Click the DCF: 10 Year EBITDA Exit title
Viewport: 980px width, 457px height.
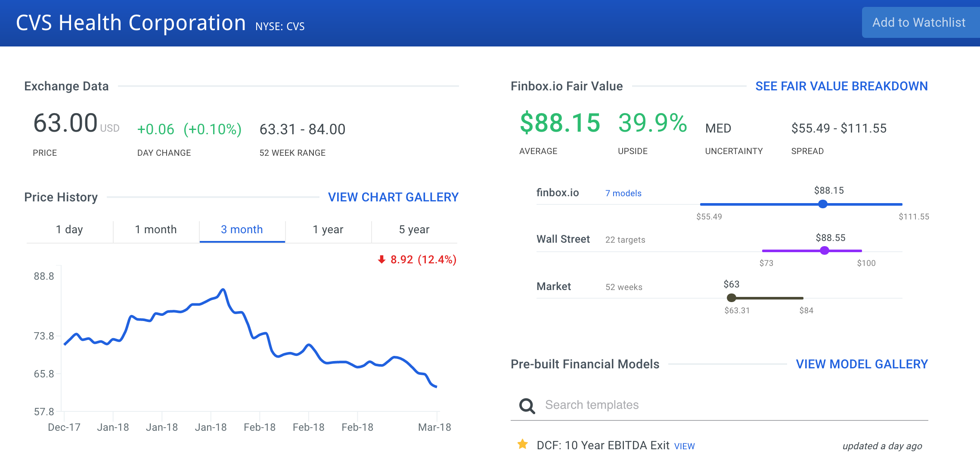pyautogui.click(x=603, y=445)
